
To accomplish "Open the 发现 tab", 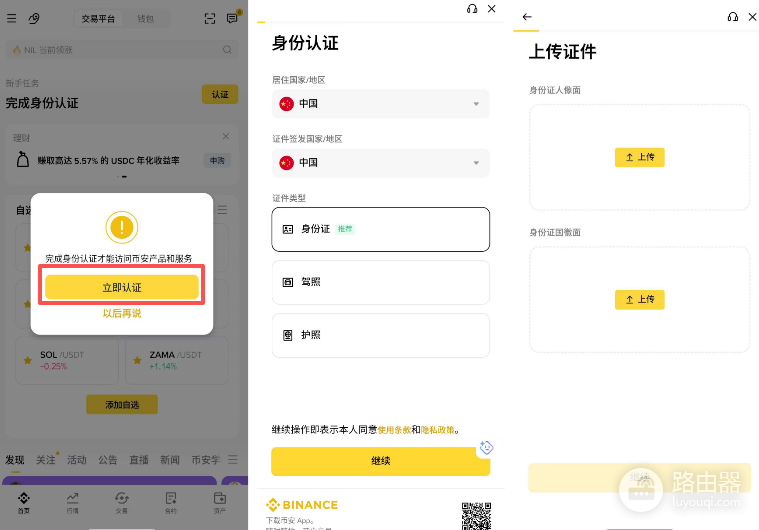I will (15, 460).
